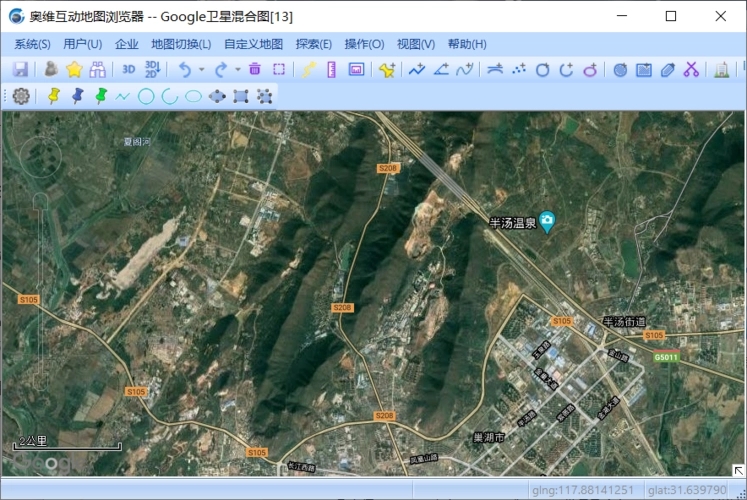This screenshot has width=747, height=500.
Task: Select the green pushpin marker tool
Action: tap(100, 96)
